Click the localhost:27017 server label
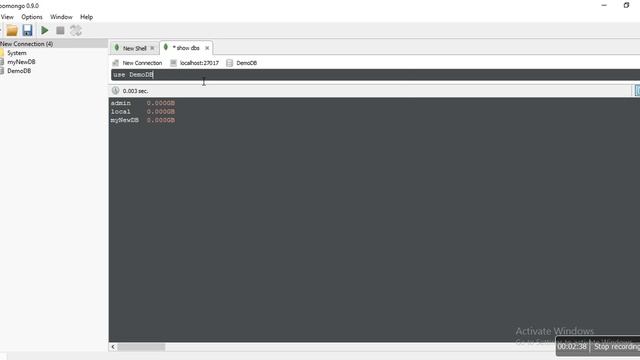Viewport: 640px width, 360px height. point(199,63)
